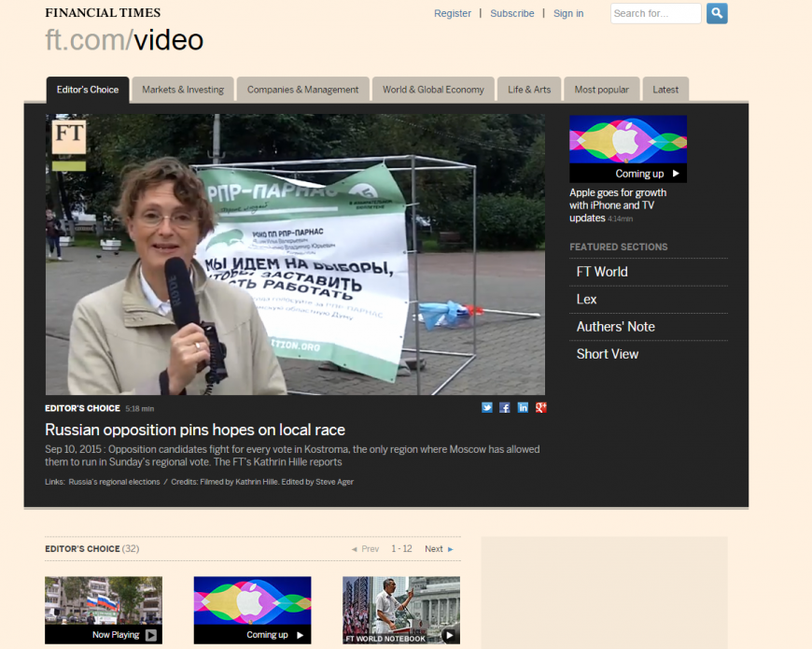Go to Prev page of Editor's Choice

[365, 549]
